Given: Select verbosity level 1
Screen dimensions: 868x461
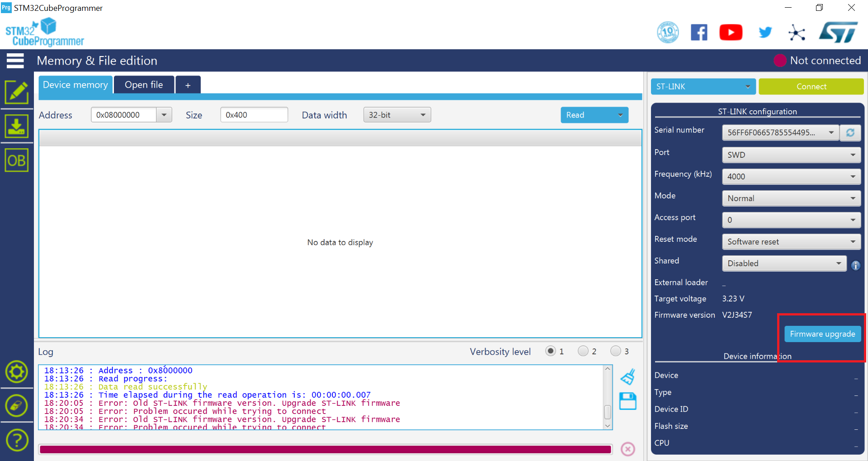Looking at the screenshot, I should pyautogui.click(x=550, y=351).
